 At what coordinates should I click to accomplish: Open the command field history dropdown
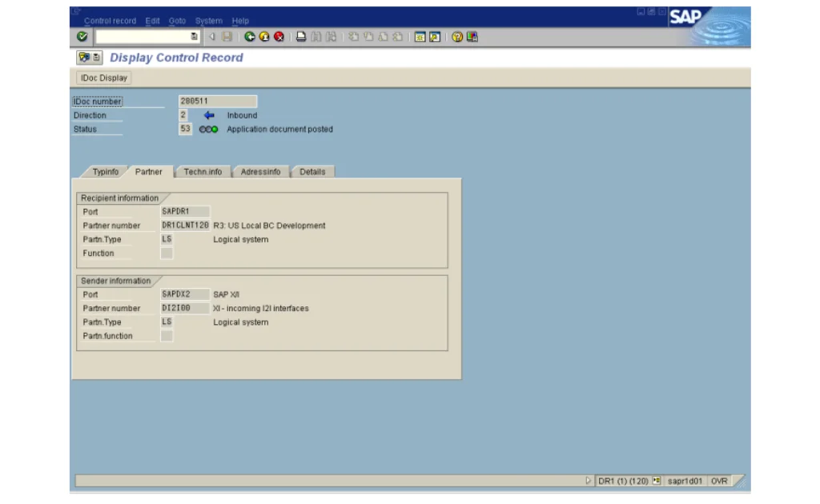click(194, 37)
